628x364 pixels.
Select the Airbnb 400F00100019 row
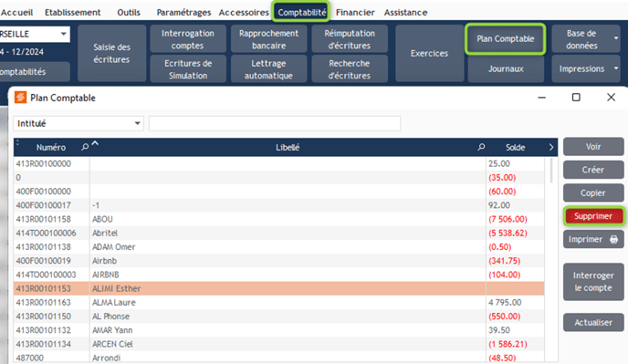point(278,261)
